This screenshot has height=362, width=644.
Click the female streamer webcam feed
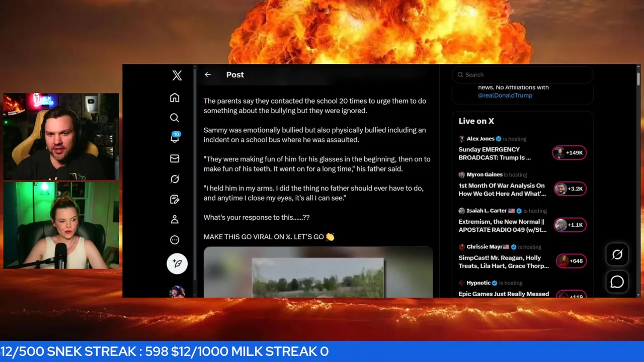61,225
